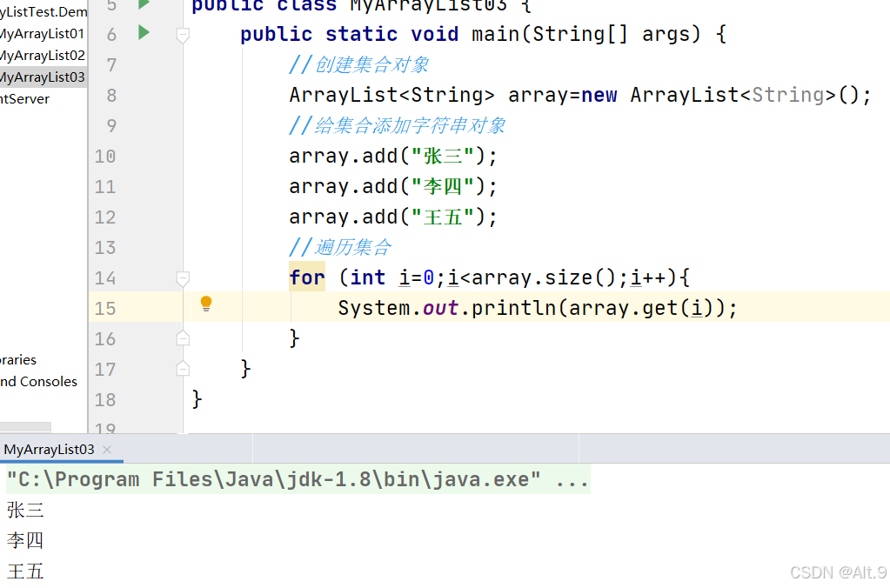The width and height of the screenshot is (890, 588).
Task: Click the fold marker at line 17
Action: click(182, 368)
